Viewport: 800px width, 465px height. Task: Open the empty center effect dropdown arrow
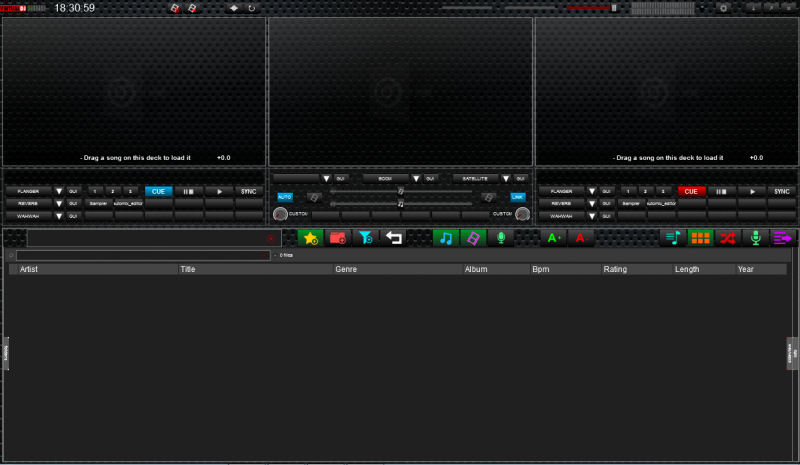pos(327,179)
